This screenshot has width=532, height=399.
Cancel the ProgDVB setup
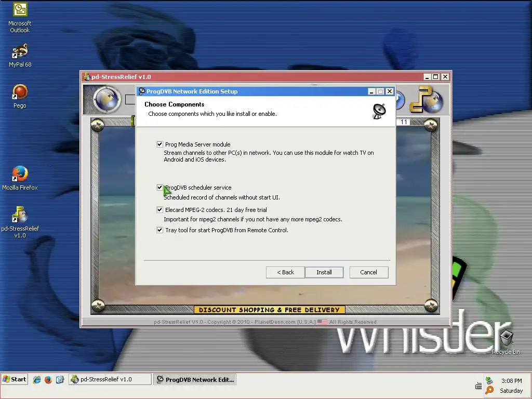[x=369, y=272]
